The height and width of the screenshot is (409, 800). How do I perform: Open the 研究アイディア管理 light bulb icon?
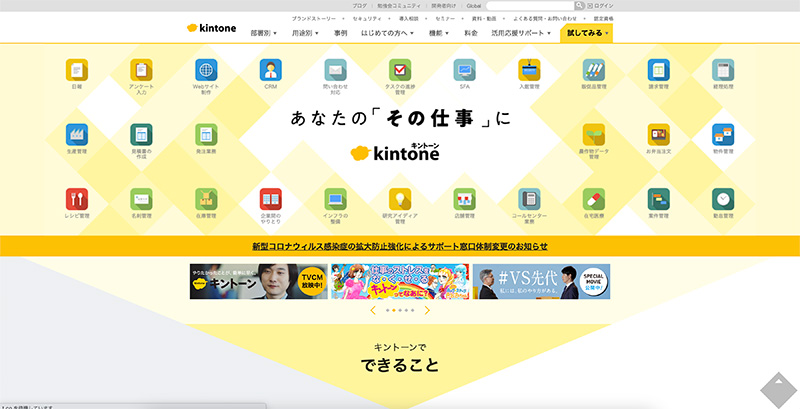coord(400,199)
